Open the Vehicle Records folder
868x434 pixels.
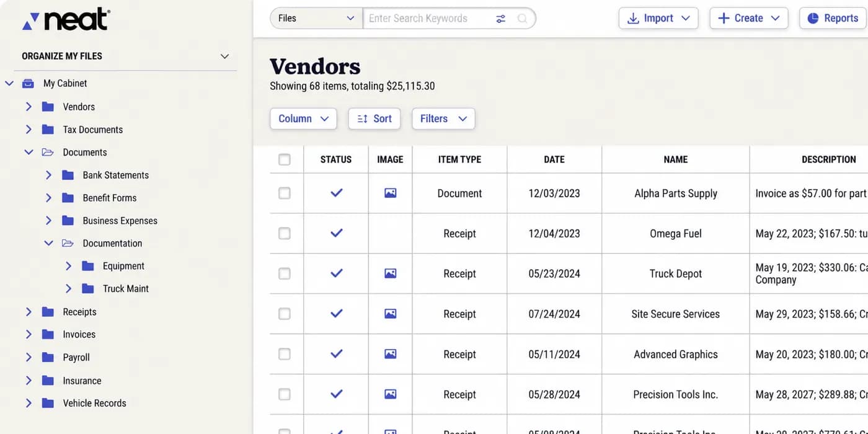[x=94, y=403]
